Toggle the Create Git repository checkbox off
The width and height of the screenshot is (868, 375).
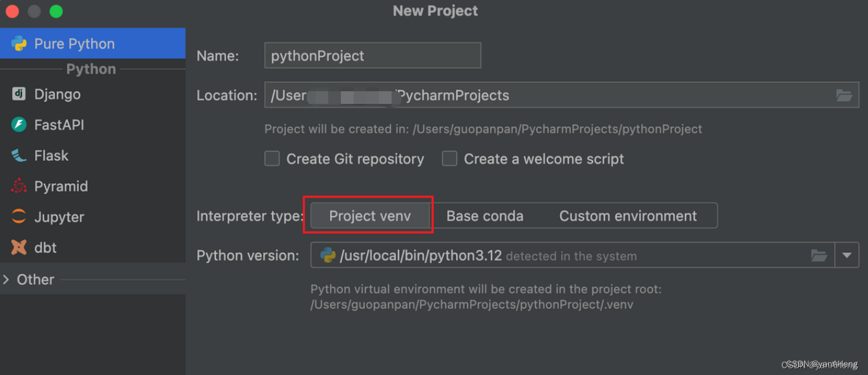tap(272, 158)
